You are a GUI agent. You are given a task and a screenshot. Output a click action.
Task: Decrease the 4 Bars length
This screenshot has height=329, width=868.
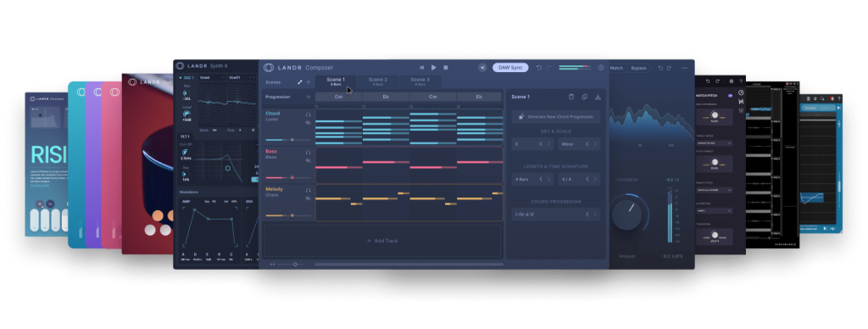click(x=542, y=180)
